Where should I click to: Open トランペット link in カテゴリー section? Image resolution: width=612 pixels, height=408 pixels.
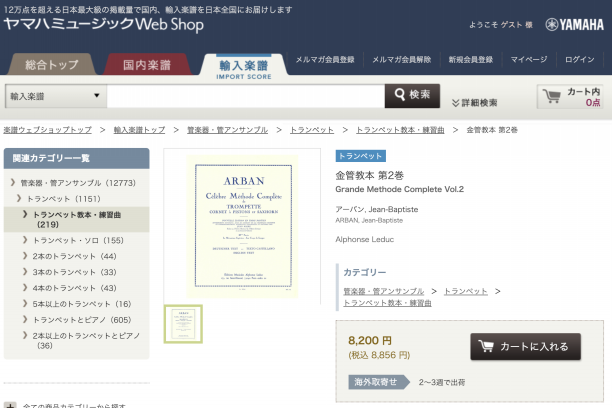click(x=466, y=291)
